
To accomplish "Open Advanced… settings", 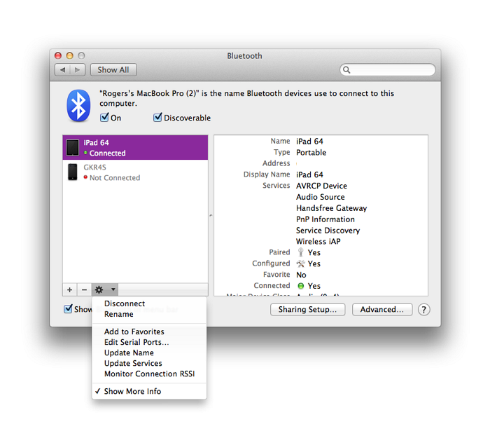I will [382, 310].
